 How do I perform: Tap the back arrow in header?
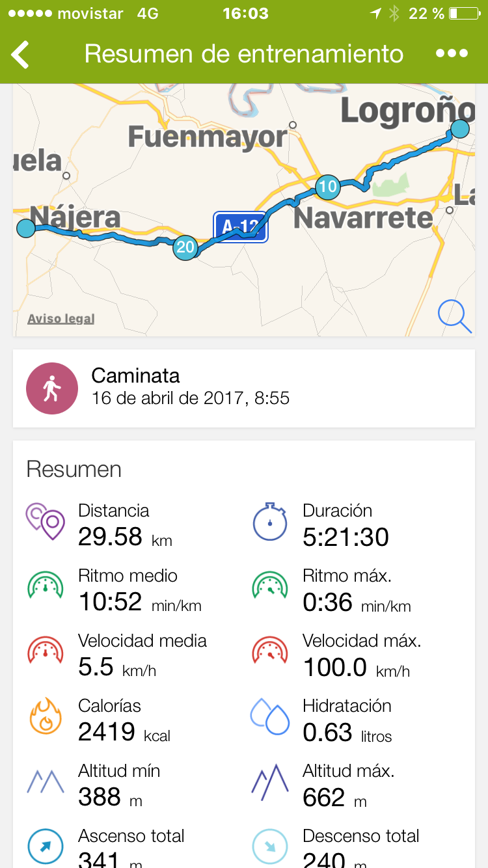(x=21, y=54)
